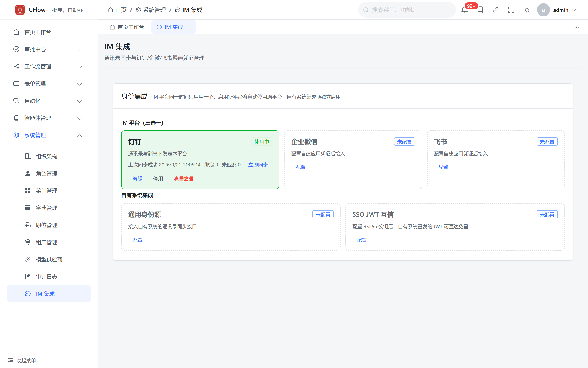Click the link chain icon in header
Viewport: 588px width, 368px height.
pyautogui.click(x=496, y=10)
